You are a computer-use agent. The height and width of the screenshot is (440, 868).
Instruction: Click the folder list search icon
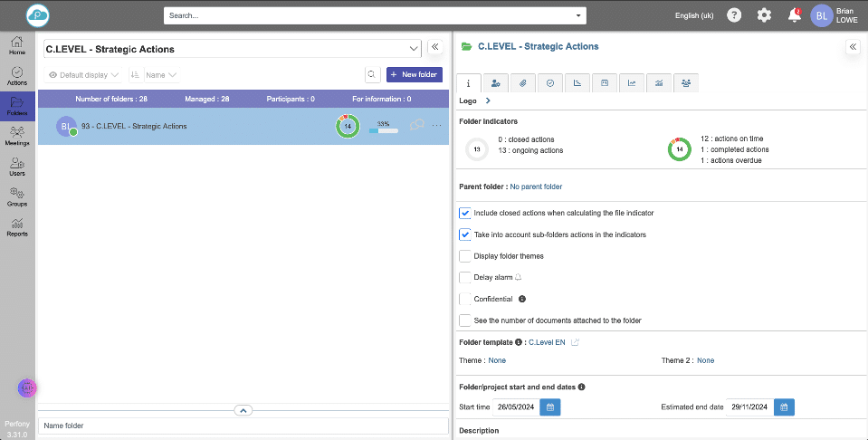tap(371, 75)
